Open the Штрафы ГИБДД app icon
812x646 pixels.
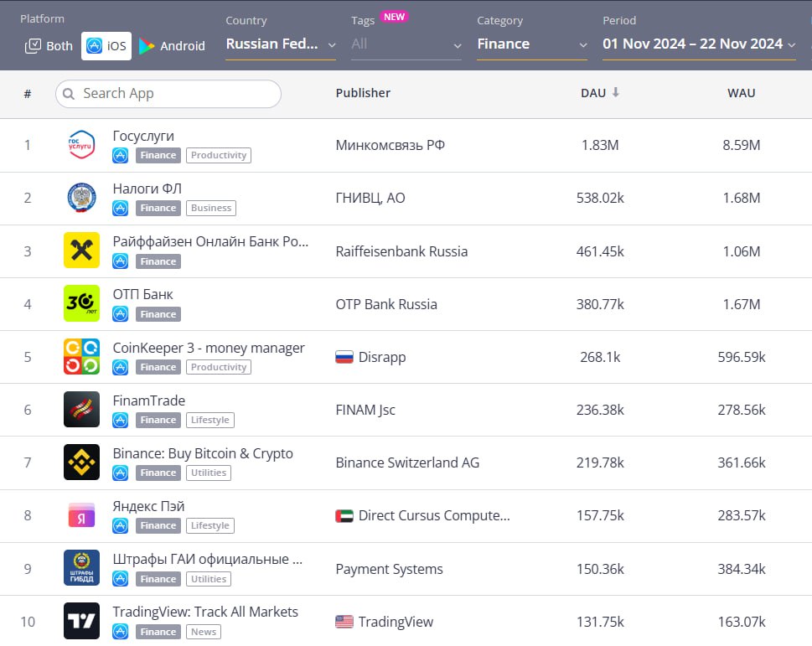[x=81, y=568]
